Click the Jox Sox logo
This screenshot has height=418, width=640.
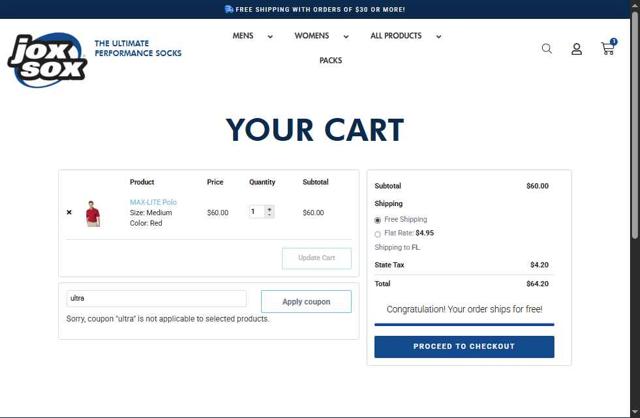tap(47, 60)
